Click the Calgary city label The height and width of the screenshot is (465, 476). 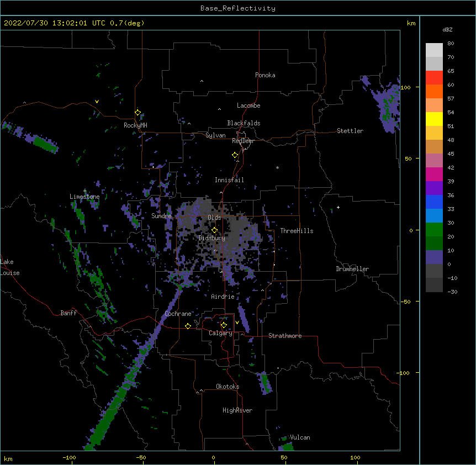coord(221,333)
